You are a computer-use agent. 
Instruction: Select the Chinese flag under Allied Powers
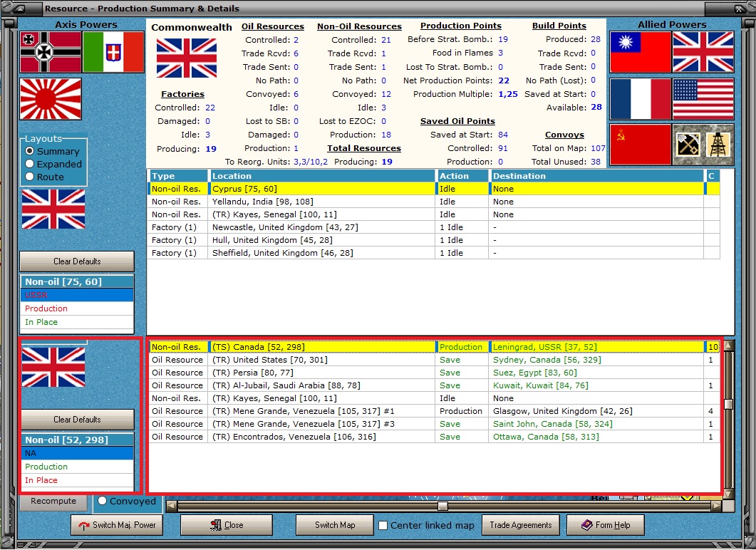click(x=641, y=52)
